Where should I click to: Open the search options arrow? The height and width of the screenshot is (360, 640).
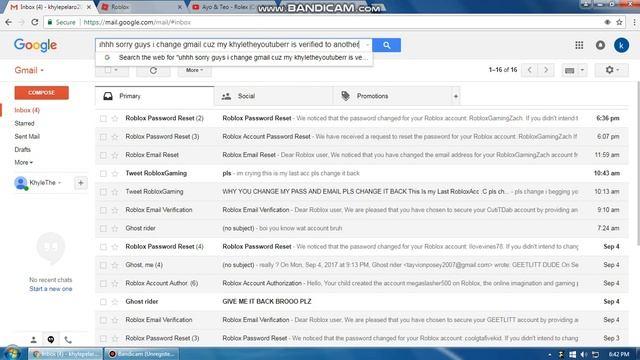367,45
